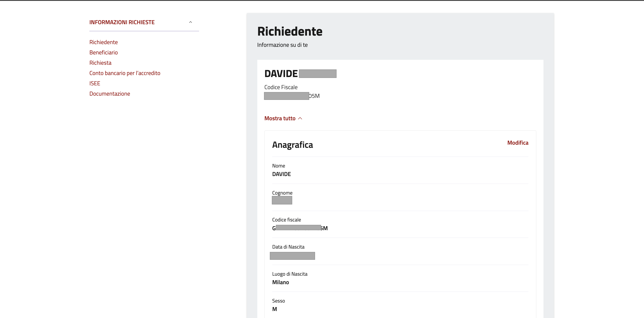The image size is (644, 318).
Task: Collapse the Informazioni Richieste chevron icon
Action: coord(191,22)
